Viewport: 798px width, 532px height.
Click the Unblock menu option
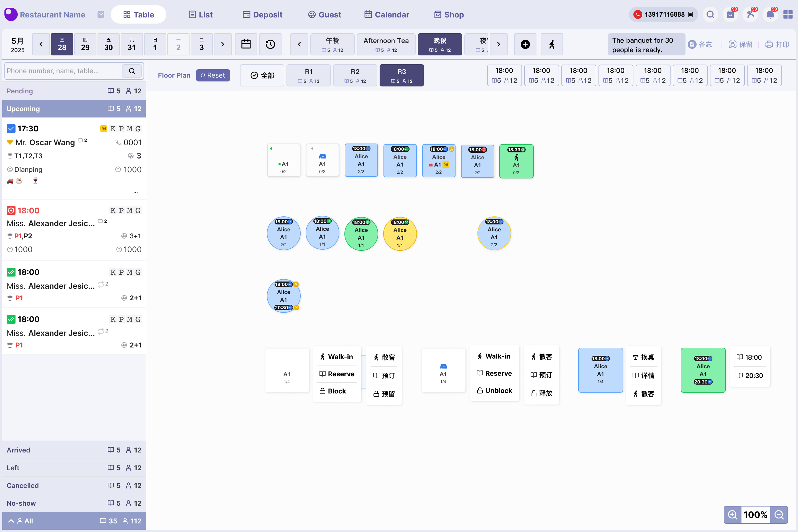(x=494, y=390)
